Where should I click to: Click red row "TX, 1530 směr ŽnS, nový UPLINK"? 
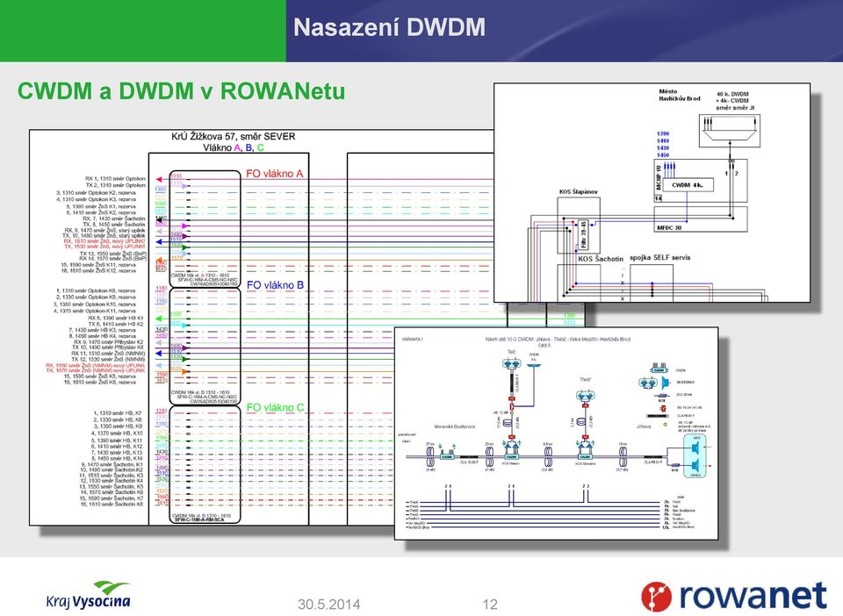click(104, 247)
